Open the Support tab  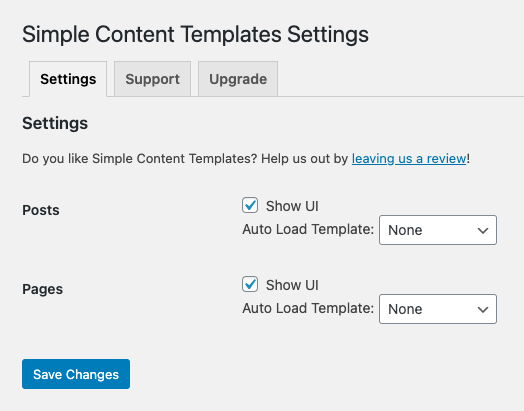click(152, 79)
